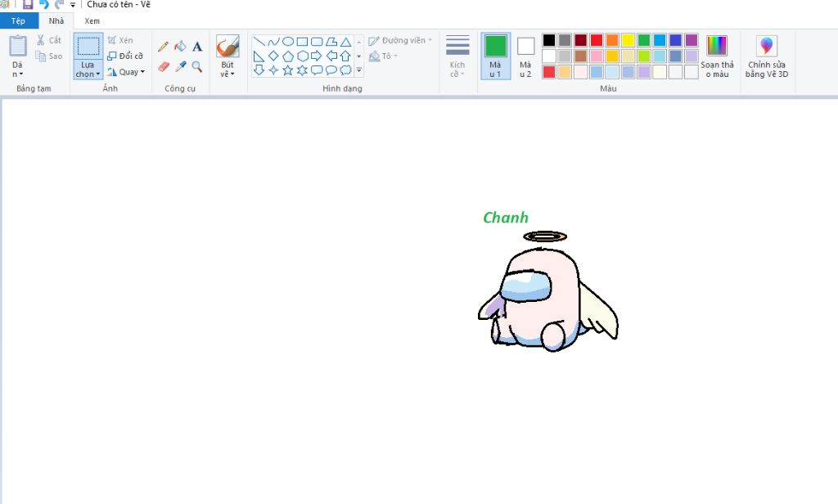Viewport: 838px width, 504px height.
Task: Activate the Màu 1 foreground color
Action: tap(495, 56)
